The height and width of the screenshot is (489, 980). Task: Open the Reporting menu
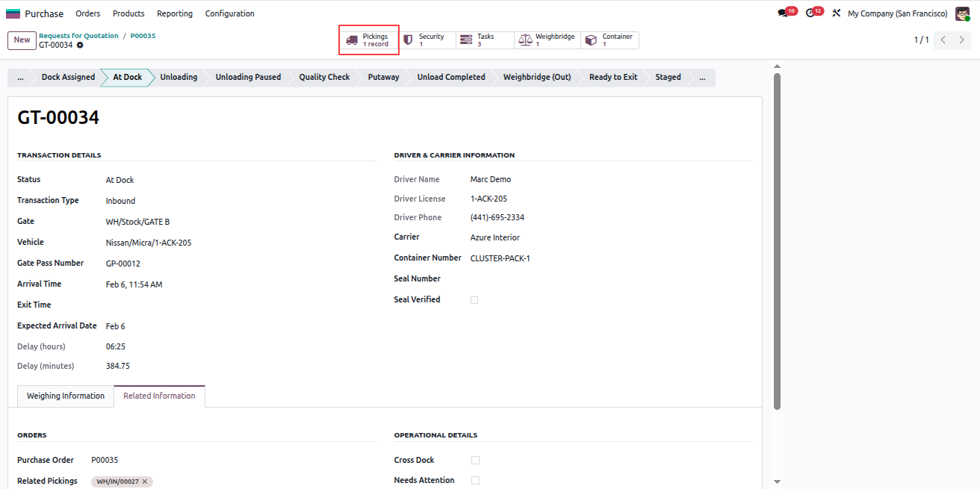175,13
